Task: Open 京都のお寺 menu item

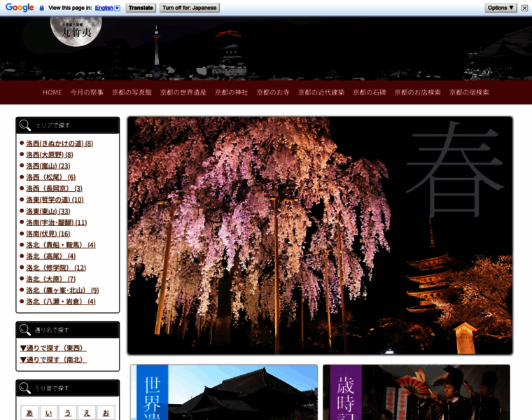Action: [x=273, y=92]
